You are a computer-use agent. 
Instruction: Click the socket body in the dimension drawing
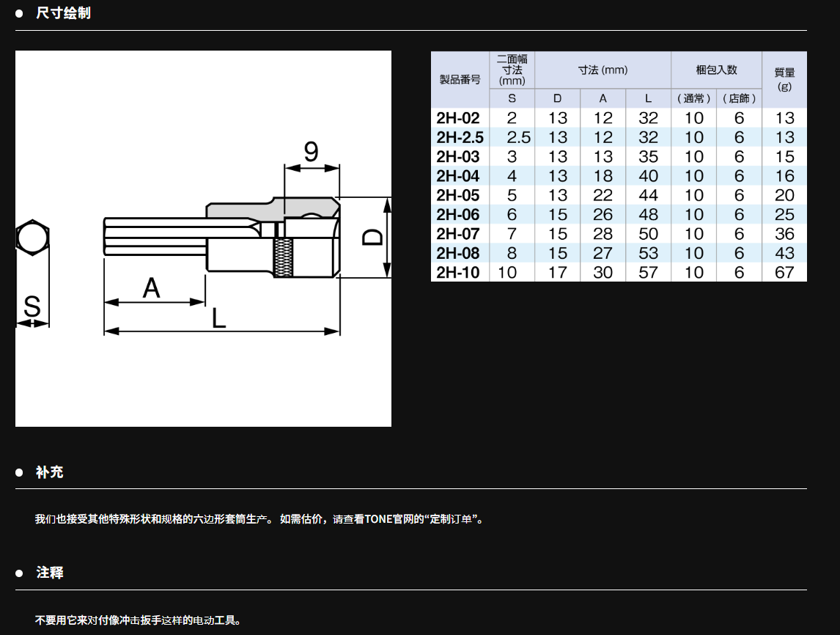(308, 248)
